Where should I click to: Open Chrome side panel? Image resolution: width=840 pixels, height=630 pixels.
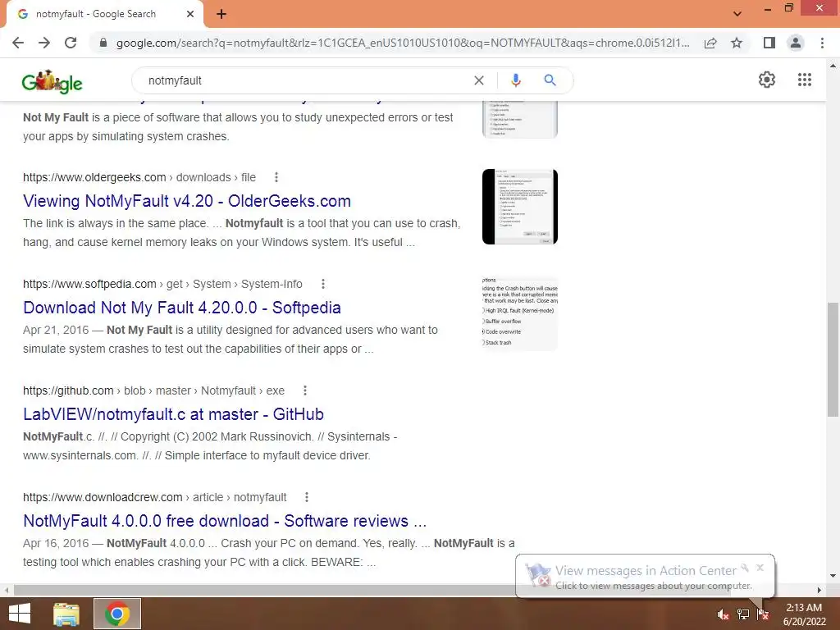click(x=769, y=43)
